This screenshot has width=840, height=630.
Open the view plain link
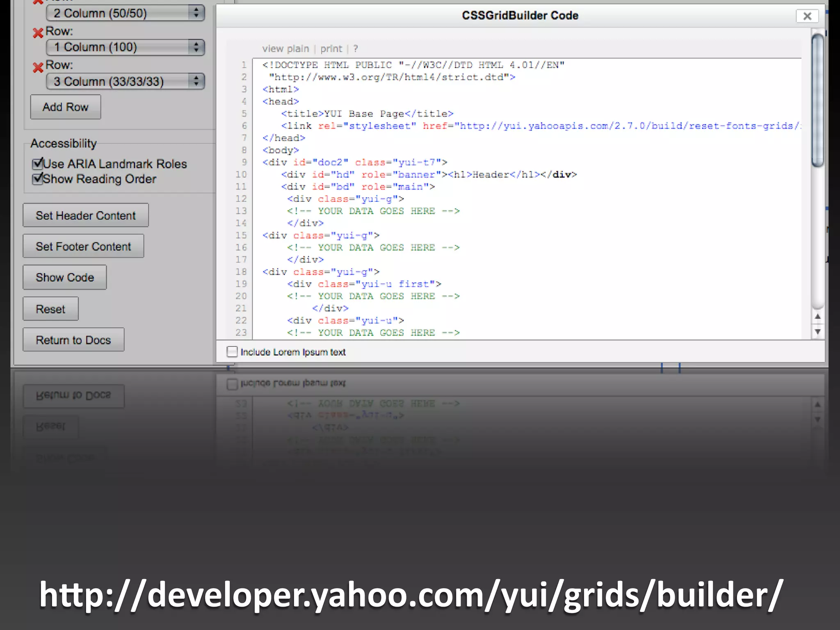[x=285, y=49]
